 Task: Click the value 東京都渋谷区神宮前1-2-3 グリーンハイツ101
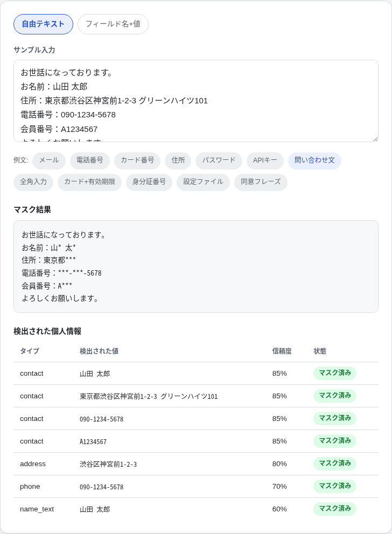(149, 396)
